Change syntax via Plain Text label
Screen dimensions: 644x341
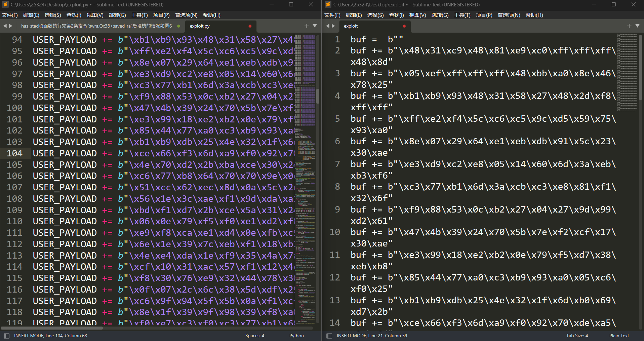(619, 336)
